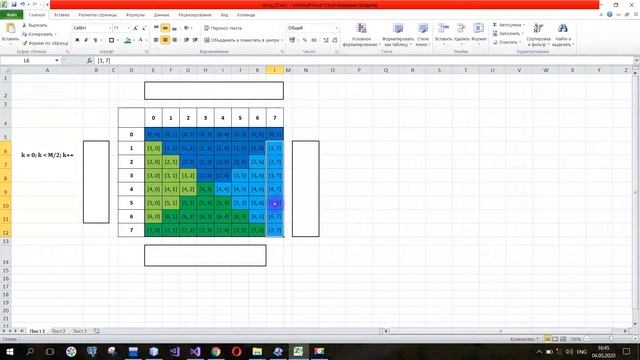Toggle Align Text Right
Viewport: 640px width, 360px height.
174,40
